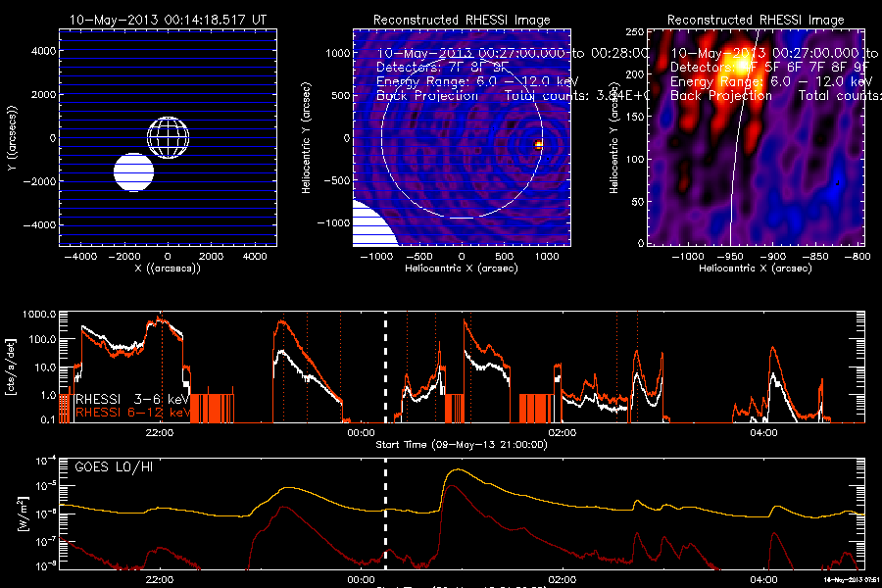Click the 'GOES LO/HI' plot label

click(x=114, y=467)
